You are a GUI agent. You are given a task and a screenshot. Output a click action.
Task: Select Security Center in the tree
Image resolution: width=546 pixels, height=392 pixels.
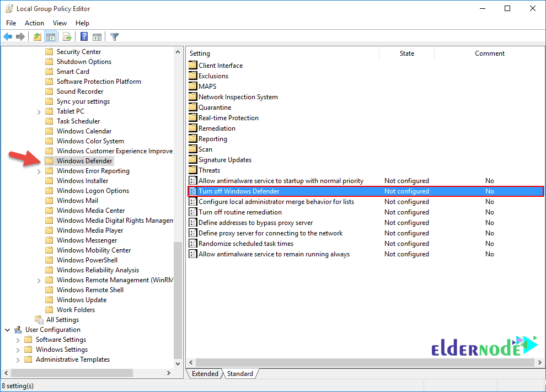pos(79,51)
